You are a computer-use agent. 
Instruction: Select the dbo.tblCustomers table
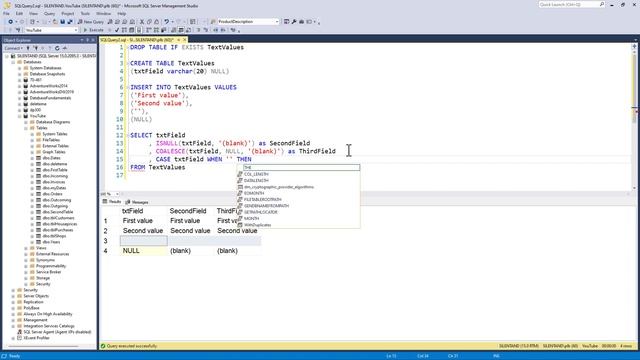58,218
